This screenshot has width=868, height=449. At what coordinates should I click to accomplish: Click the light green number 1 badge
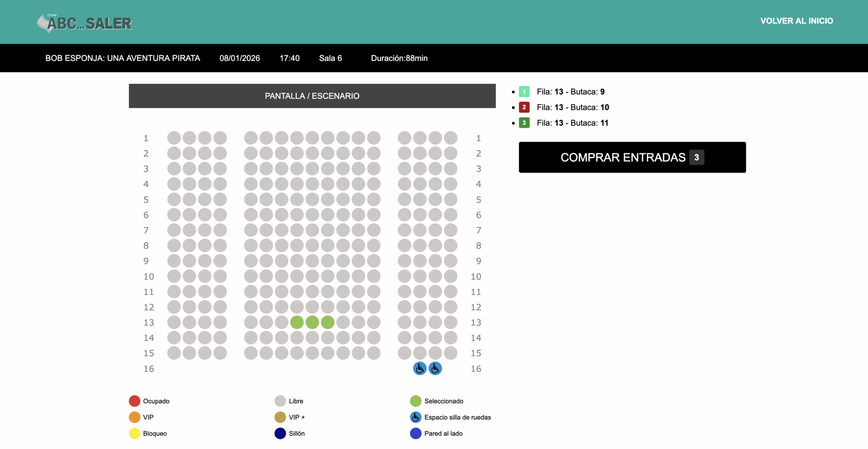point(524,92)
